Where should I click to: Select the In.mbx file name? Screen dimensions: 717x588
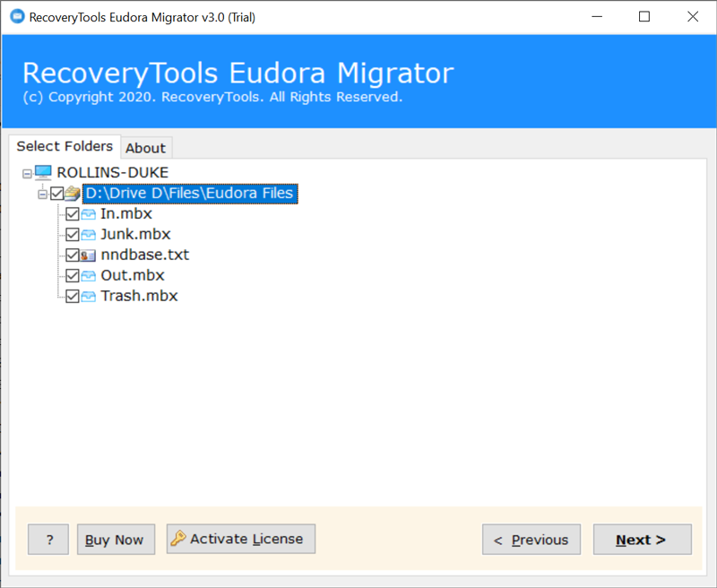(x=126, y=213)
